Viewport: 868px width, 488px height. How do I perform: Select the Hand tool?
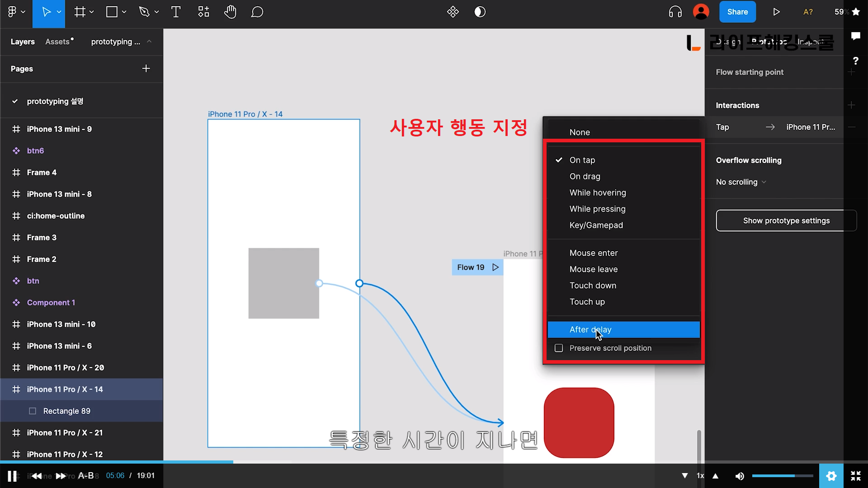coord(230,12)
